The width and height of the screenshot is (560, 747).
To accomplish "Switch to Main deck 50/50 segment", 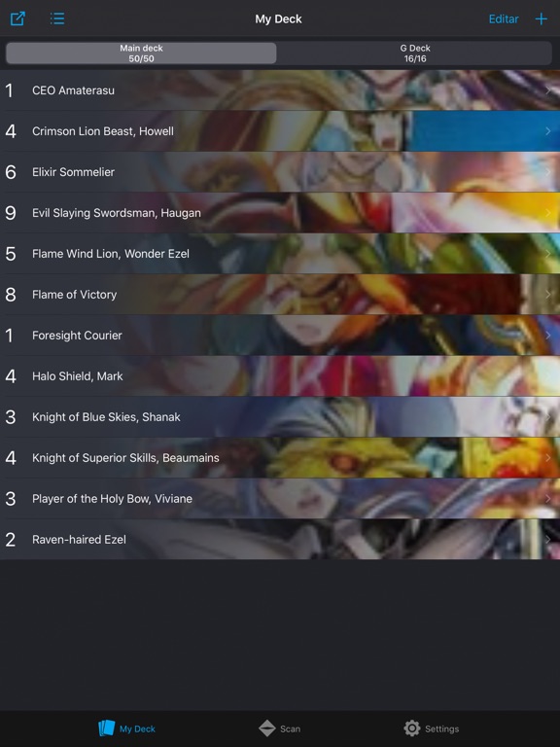I will coord(141,53).
